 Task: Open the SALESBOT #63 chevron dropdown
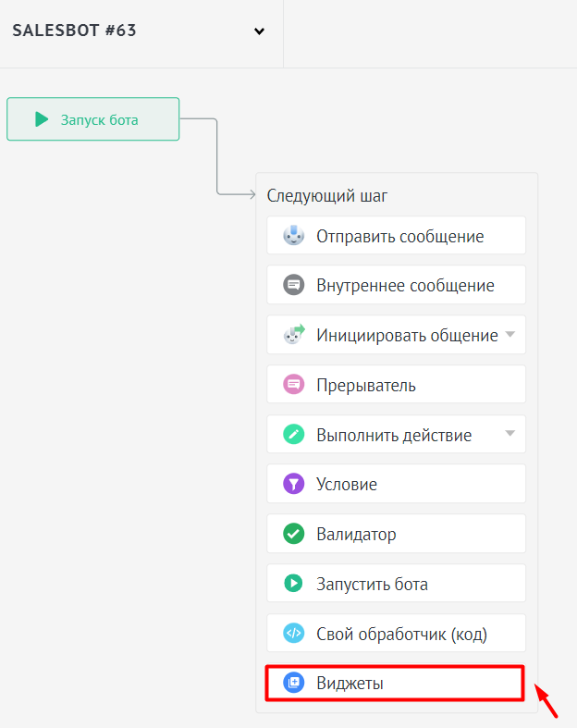point(259,31)
